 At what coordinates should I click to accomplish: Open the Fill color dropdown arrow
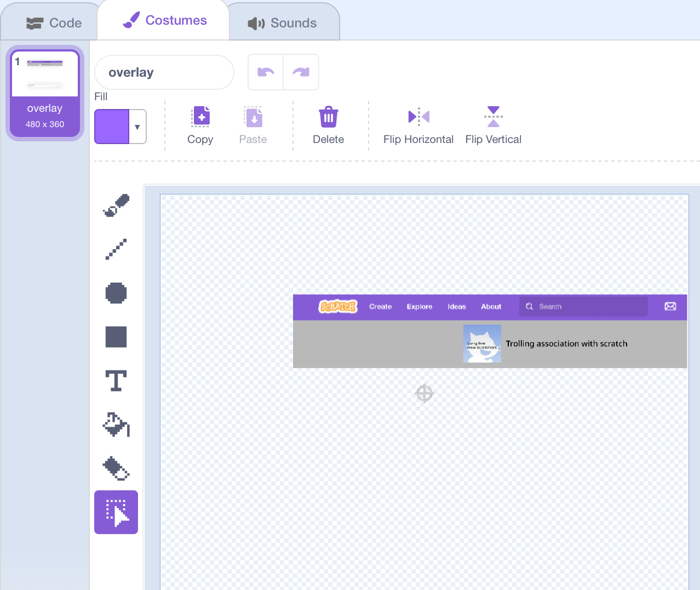(137, 127)
